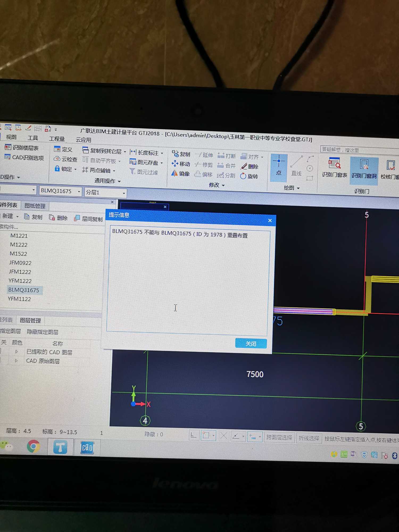The height and width of the screenshot is (532, 399).
Task: Click the 打断 (Break) tool
Action: click(x=227, y=156)
